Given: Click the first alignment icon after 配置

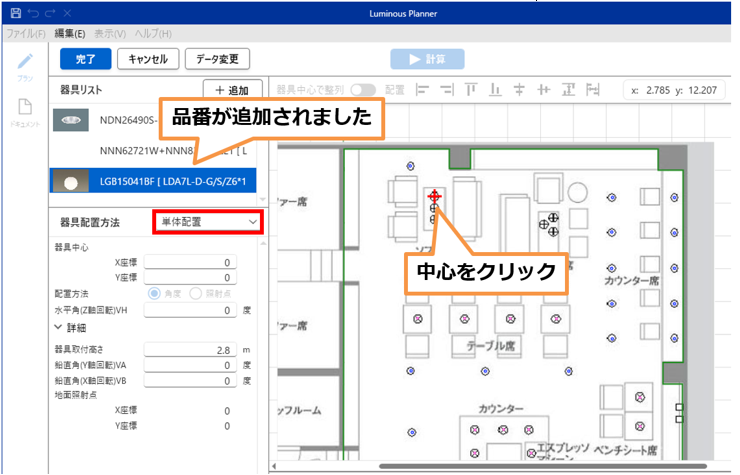Looking at the screenshot, I should [x=423, y=89].
